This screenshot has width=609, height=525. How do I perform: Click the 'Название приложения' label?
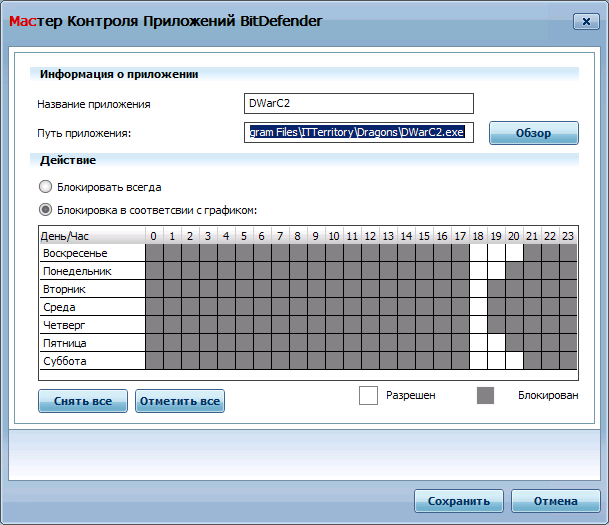[94, 104]
